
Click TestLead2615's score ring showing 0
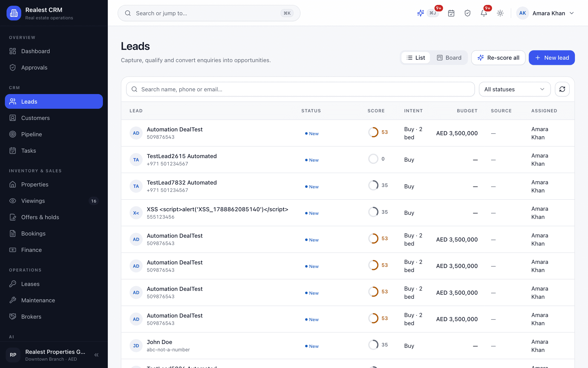(373, 159)
